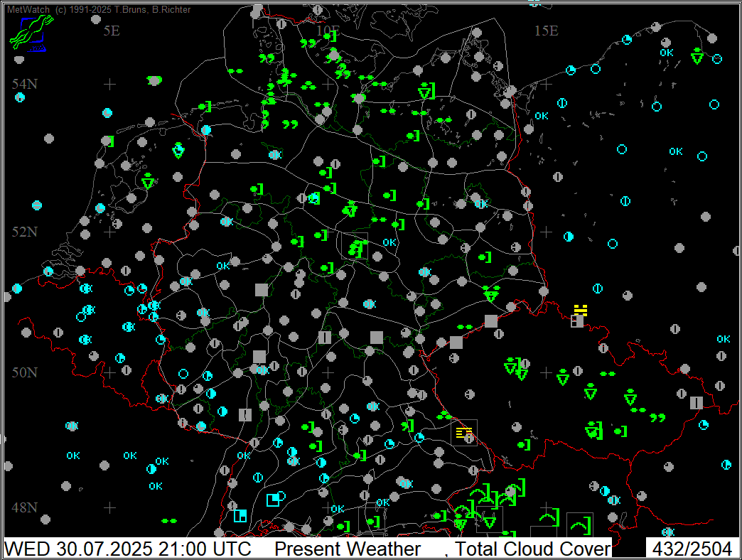The image size is (742, 560).
Task: Click grid cross at 52N 15E
Action: point(546,232)
